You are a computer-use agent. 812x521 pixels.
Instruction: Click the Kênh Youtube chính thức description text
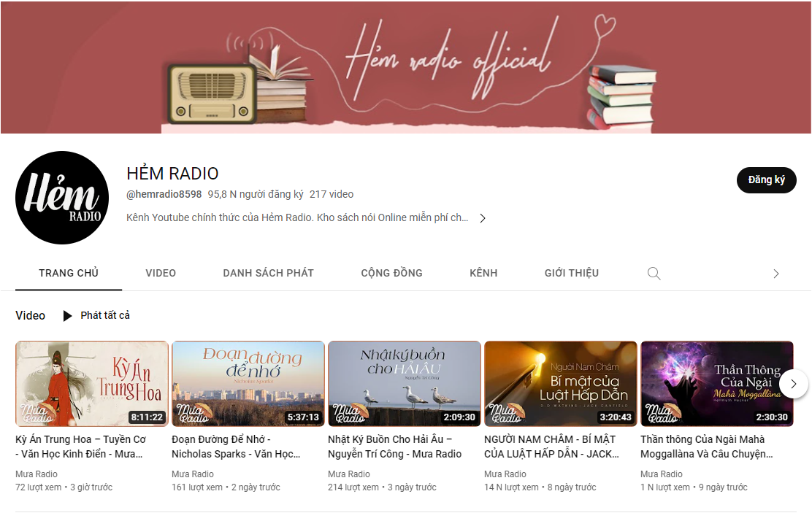coord(297,218)
